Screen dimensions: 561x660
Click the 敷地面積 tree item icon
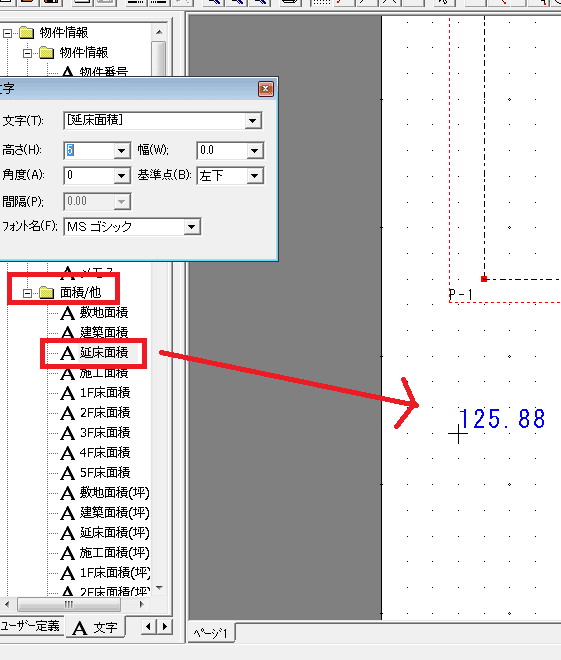tap(67, 313)
